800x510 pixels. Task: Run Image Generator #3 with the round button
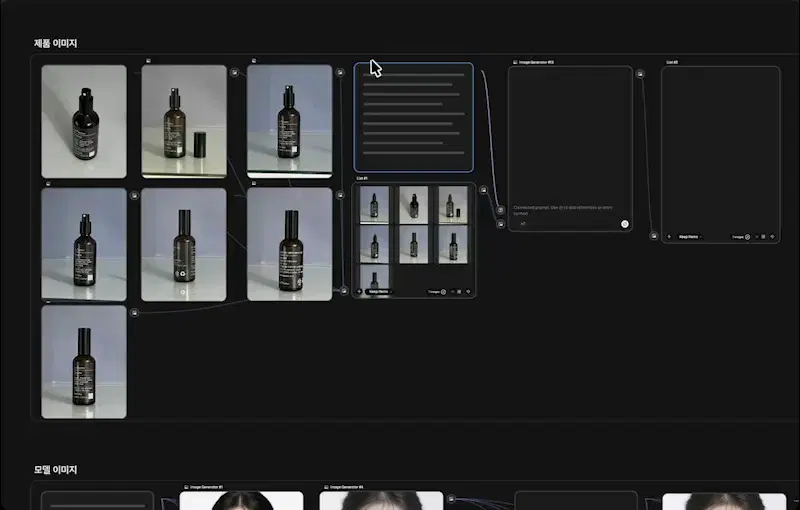coord(624,224)
